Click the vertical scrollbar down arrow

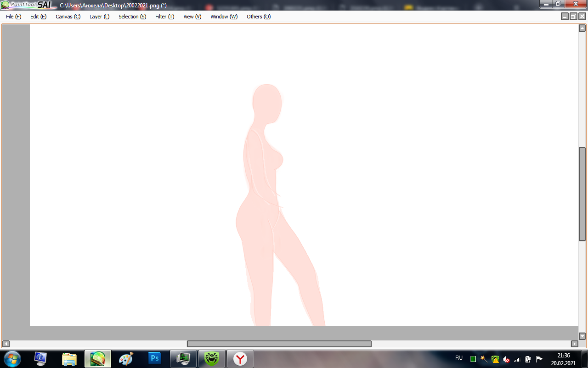pyautogui.click(x=582, y=336)
